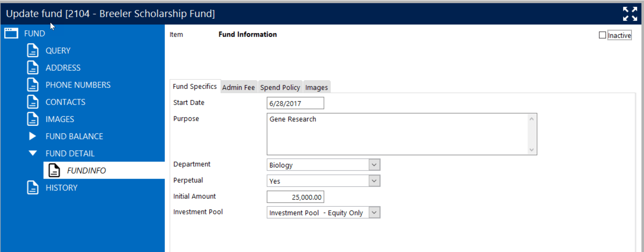Viewport: 644px width, 252px height.
Task: Open IMAGES using its page icon
Action: pyautogui.click(x=32, y=119)
